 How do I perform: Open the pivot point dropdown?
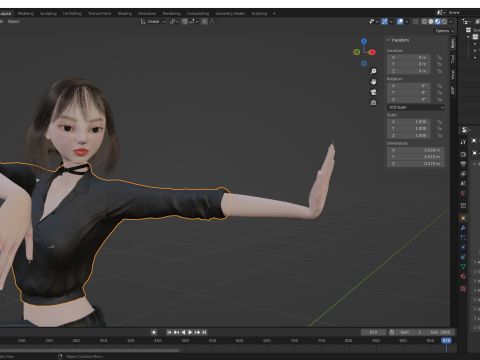pyautogui.click(x=174, y=22)
